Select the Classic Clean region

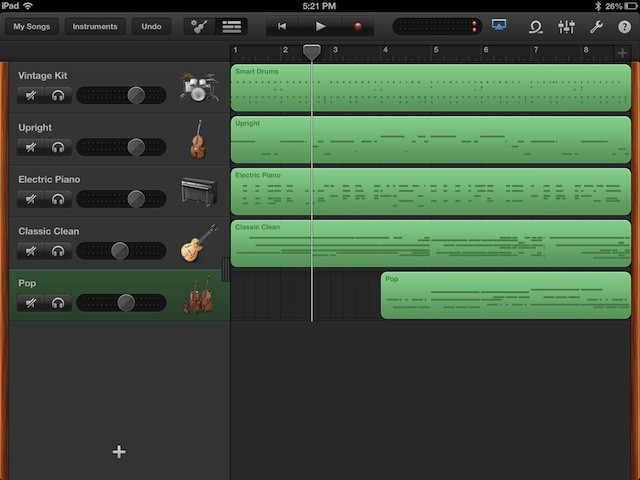431,243
